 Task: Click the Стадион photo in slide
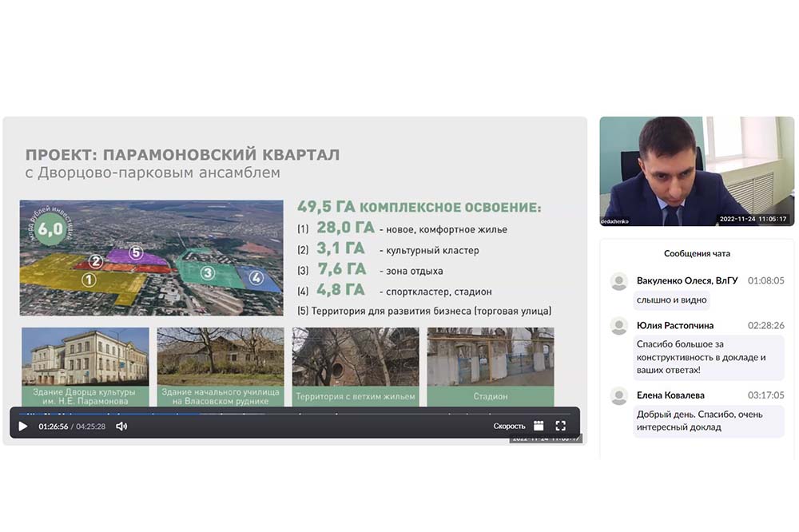[490, 357]
